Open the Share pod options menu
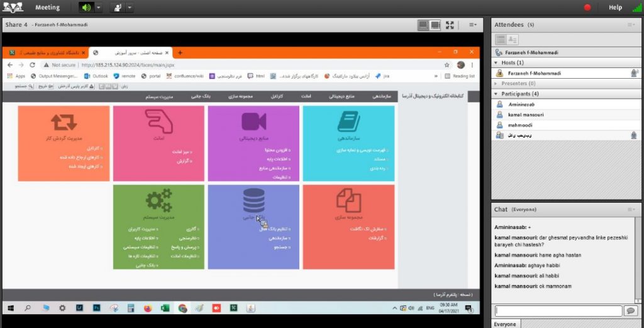644x328 pixels. (x=472, y=25)
